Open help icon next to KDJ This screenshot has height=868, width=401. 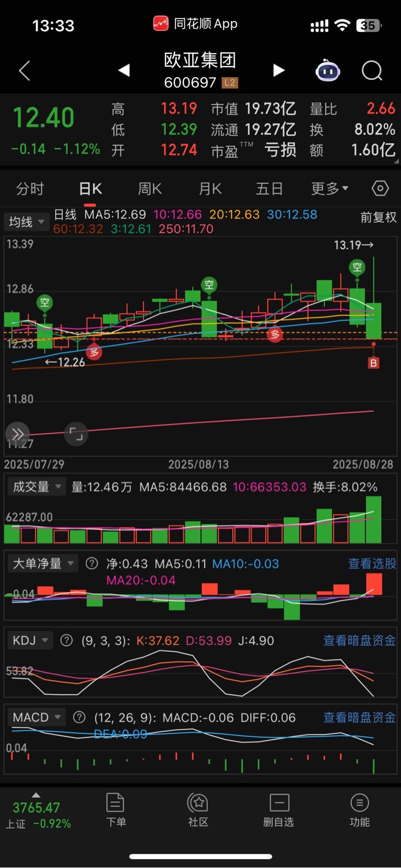click(x=66, y=640)
